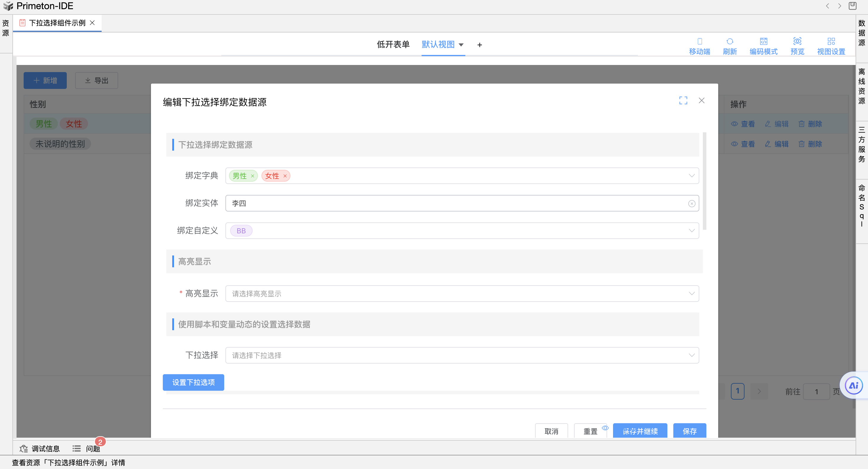The height and width of the screenshot is (469, 868).
Task: Open the AI assistant floating icon
Action: click(853, 385)
